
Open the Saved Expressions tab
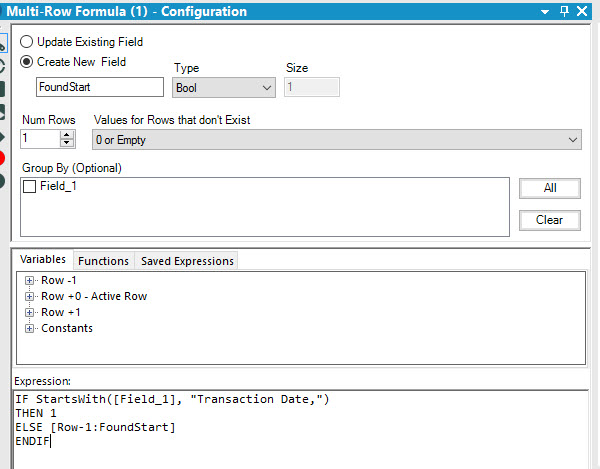tap(187, 261)
